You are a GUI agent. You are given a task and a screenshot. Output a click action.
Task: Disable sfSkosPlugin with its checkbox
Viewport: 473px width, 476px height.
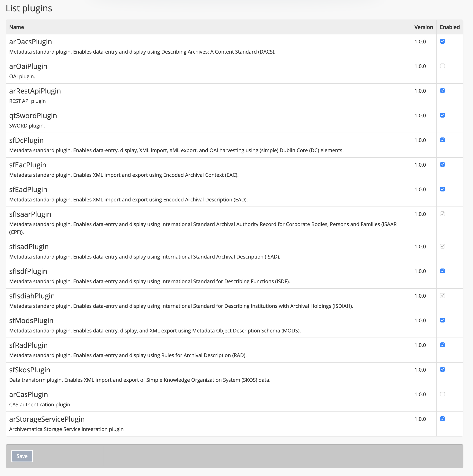tap(442, 370)
